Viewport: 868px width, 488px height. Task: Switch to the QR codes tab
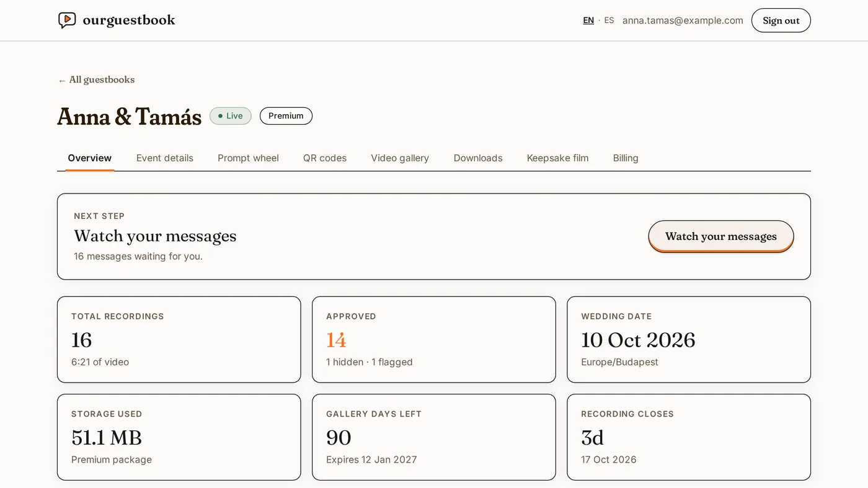tap(325, 158)
